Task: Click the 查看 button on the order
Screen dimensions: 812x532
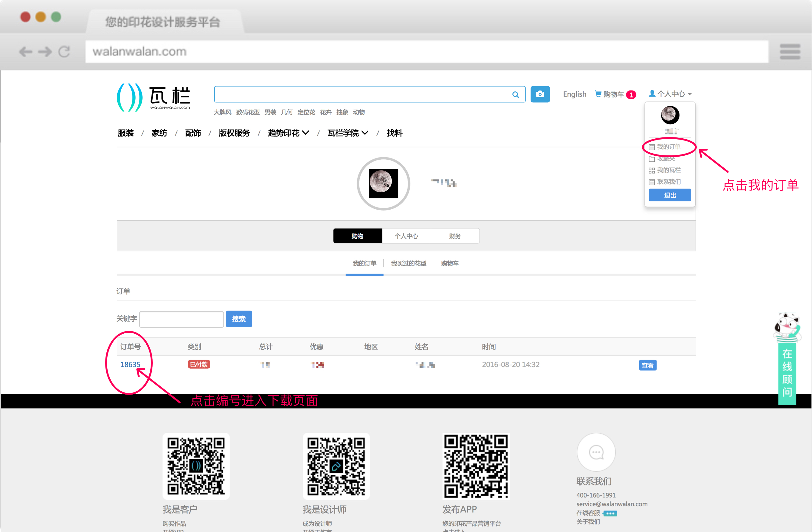Action: (x=647, y=365)
